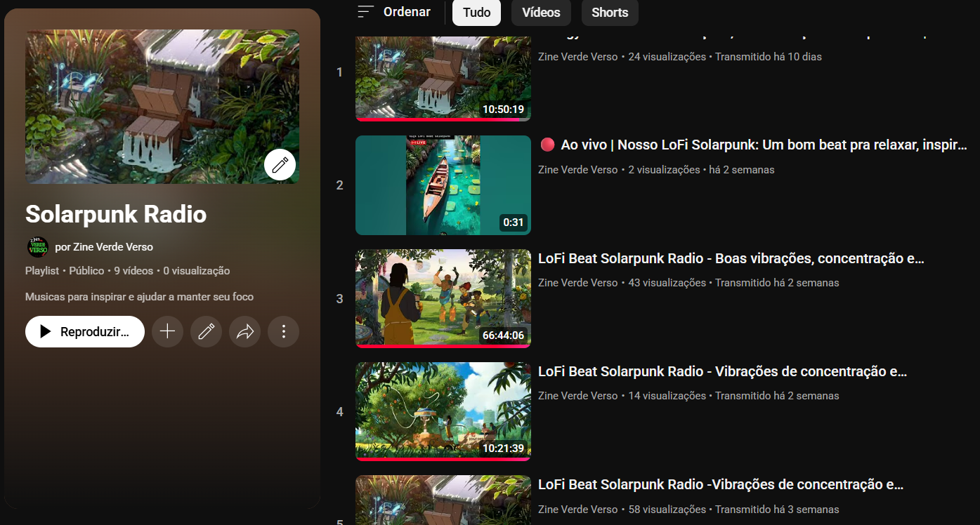Screen dimensions: 980x525
Task: Open 'Boas vibrações, concentração' video title
Action: [x=731, y=258]
